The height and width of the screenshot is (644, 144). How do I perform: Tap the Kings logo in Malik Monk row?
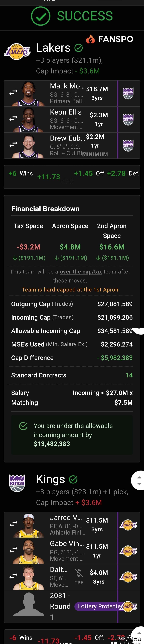pos(128,93)
